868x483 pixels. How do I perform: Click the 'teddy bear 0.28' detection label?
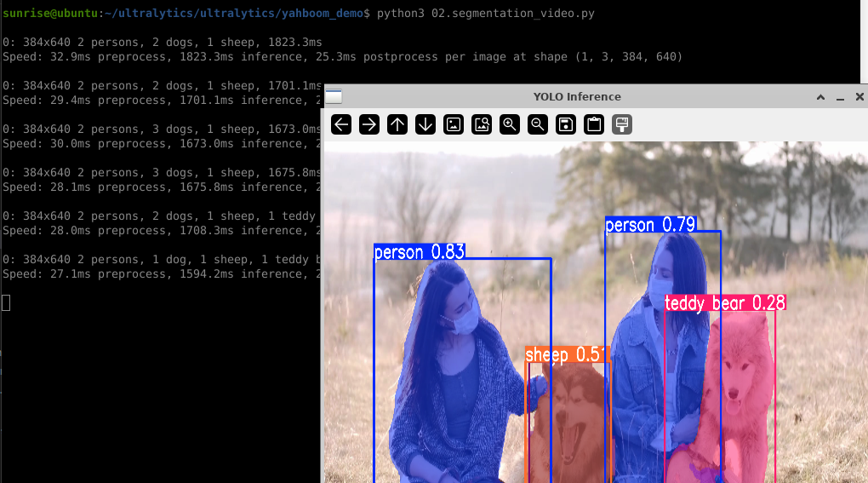(x=725, y=303)
